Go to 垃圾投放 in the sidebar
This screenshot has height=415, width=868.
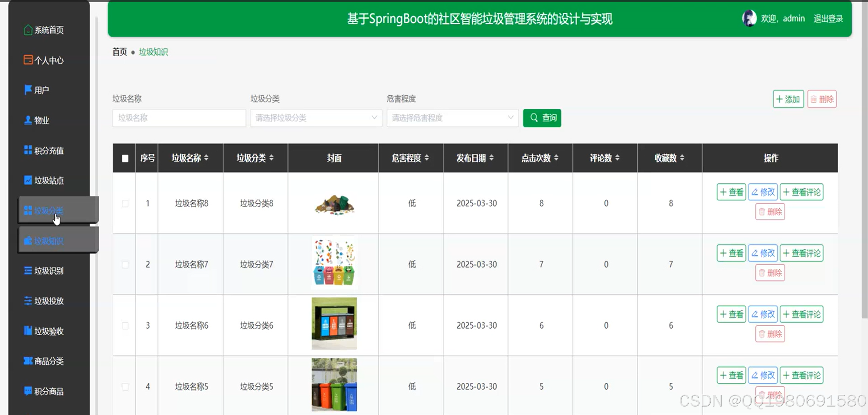click(x=49, y=301)
